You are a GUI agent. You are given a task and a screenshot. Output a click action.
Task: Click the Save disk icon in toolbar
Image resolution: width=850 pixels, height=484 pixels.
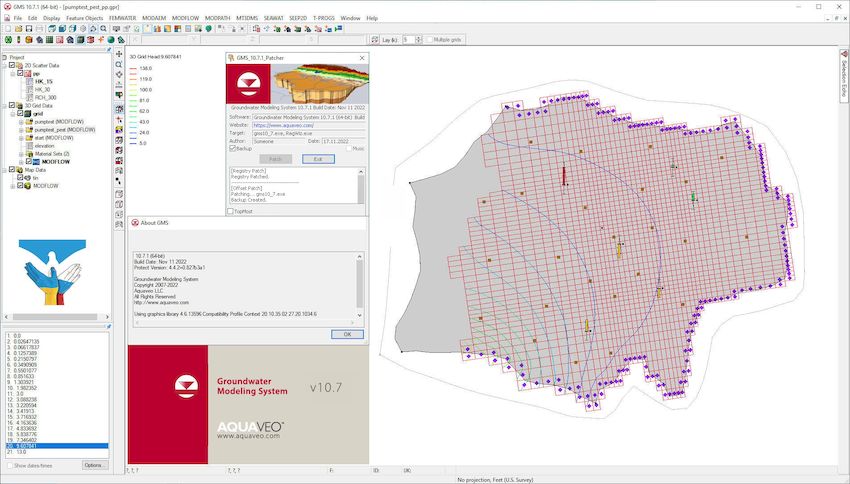[28, 29]
